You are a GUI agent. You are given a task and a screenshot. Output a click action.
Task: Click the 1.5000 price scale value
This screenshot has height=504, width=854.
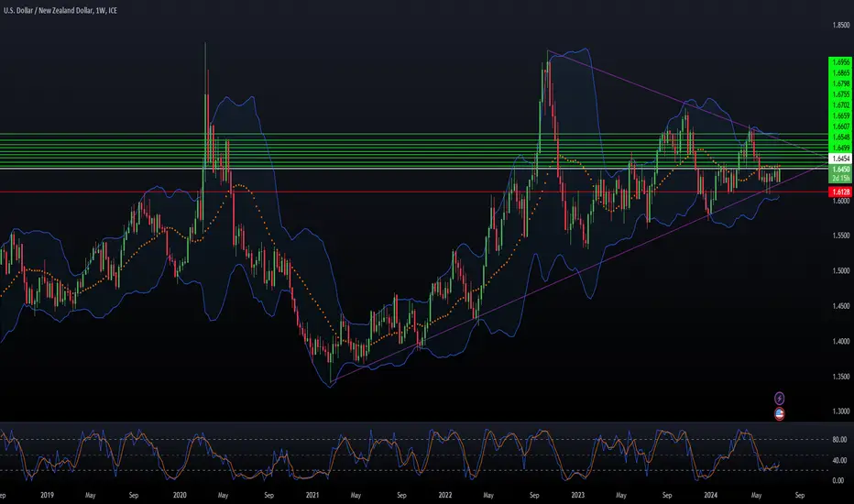pos(841,271)
